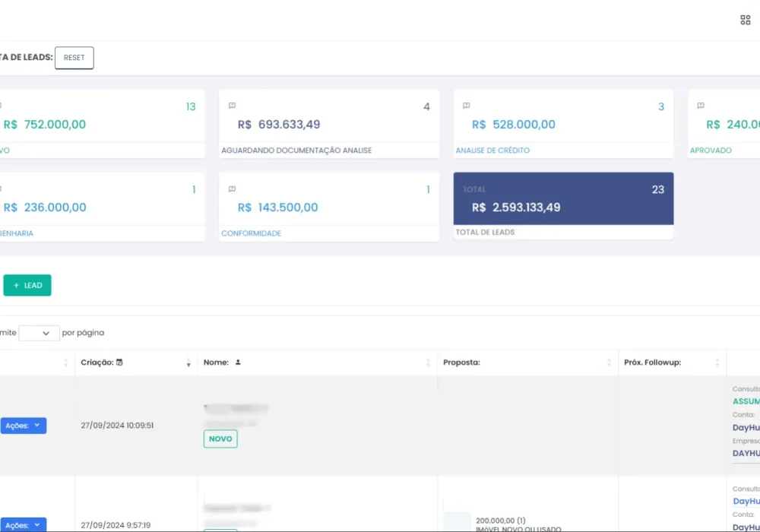The width and height of the screenshot is (760, 532).
Task: Click person icon beside Nome header
Action: pos(238,363)
